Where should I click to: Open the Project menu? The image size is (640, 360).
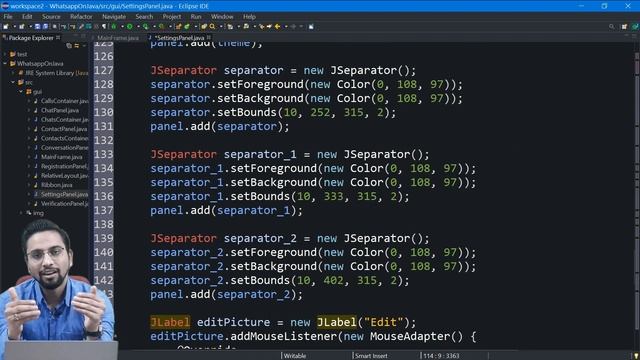(x=171, y=17)
